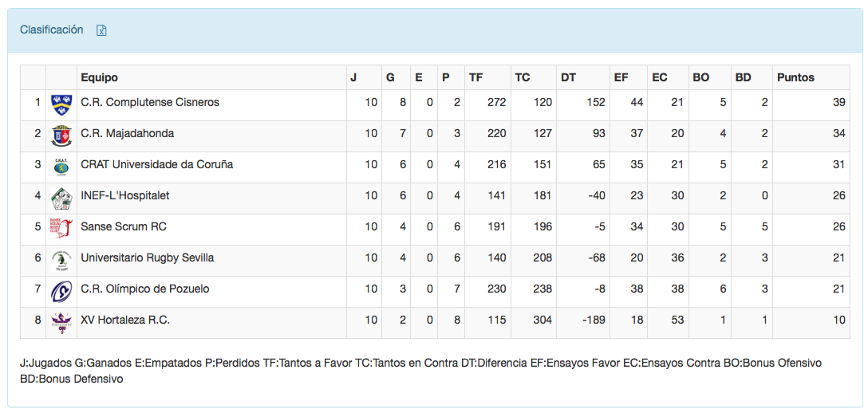Click the C.R. Complutense Cisneros team logo
The height and width of the screenshot is (413, 868).
61,103
